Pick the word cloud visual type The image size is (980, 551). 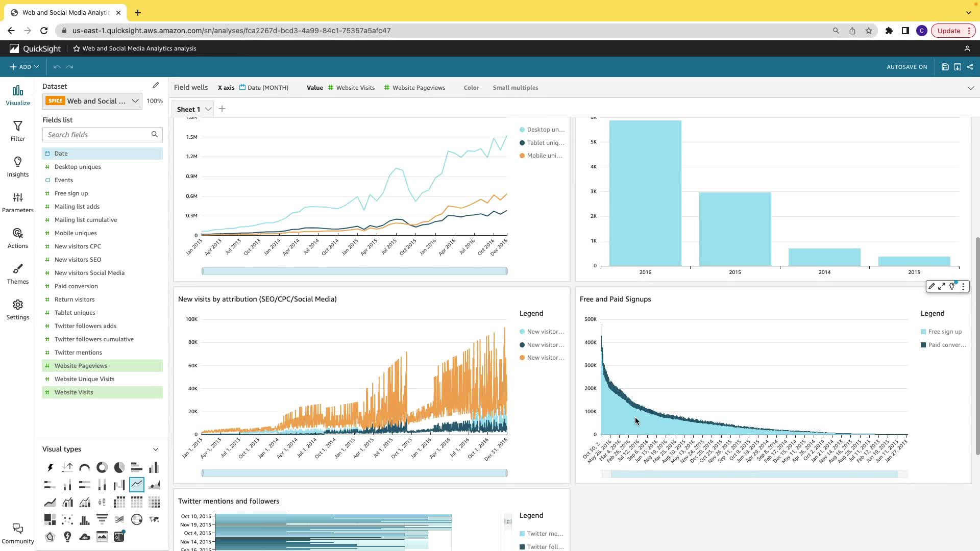(x=85, y=537)
